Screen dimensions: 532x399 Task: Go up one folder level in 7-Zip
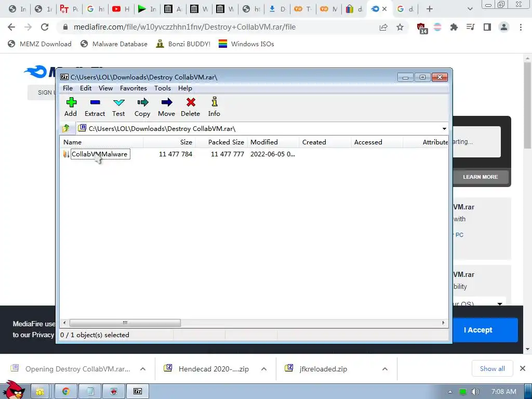[x=66, y=128]
